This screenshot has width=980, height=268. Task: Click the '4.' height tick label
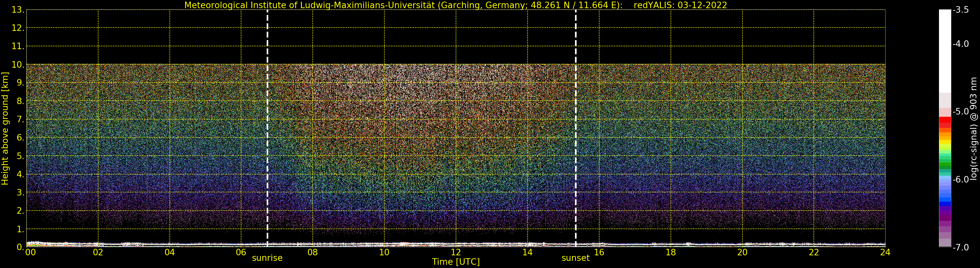pyautogui.click(x=21, y=174)
